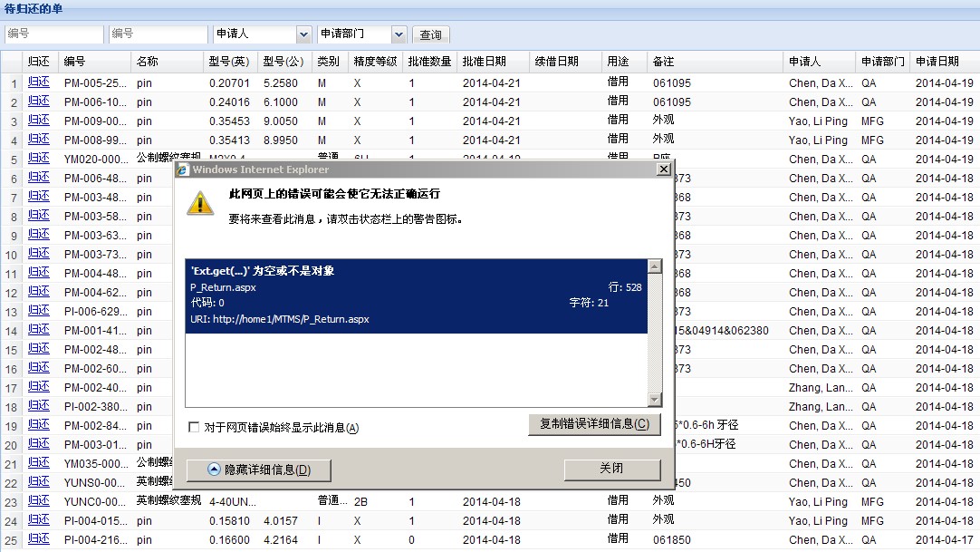980x552 pixels.
Task: Sort by the 类别 column header
Action: (x=330, y=62)
